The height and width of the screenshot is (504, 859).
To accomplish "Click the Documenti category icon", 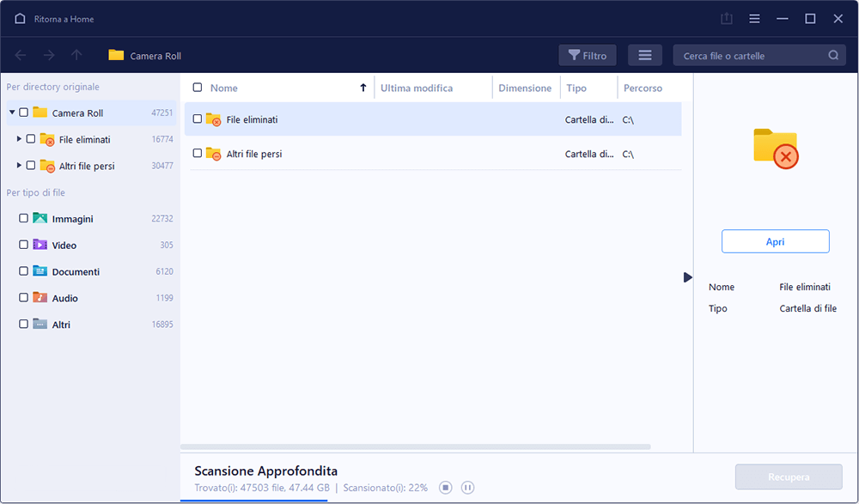I will [x=40, y=270].
